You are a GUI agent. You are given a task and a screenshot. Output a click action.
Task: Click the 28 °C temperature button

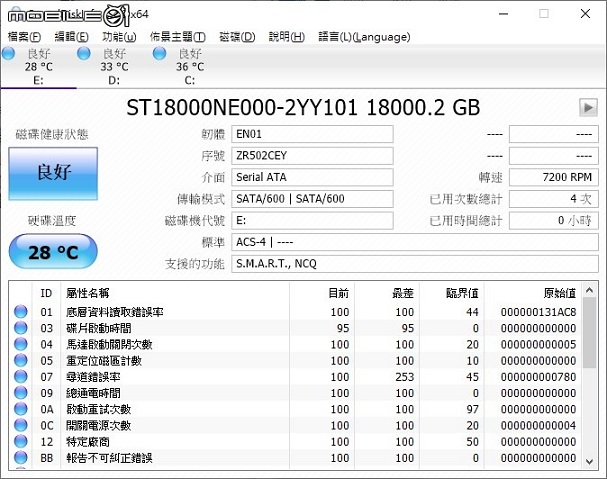(x=53, y=252)
